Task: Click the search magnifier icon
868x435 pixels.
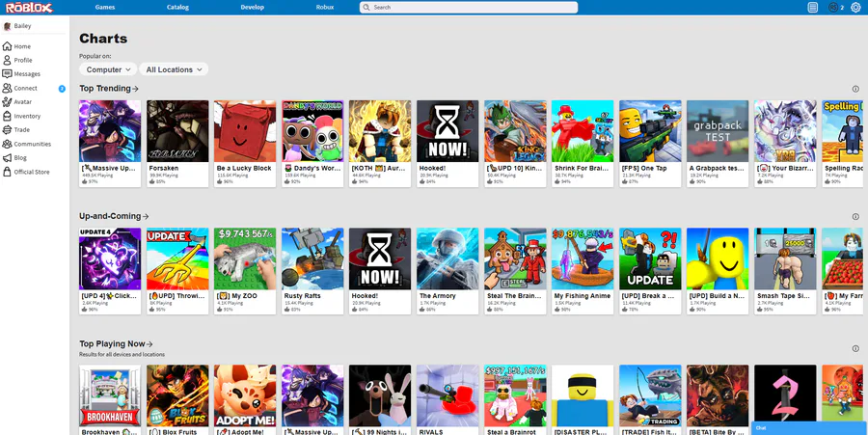Action: 366,7
